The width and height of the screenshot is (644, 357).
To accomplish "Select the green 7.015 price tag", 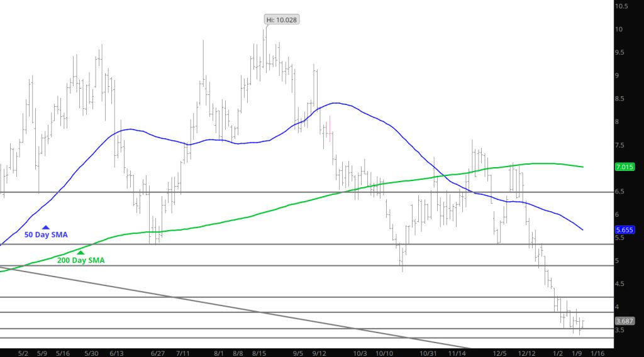I will click(x=623, y=167).
